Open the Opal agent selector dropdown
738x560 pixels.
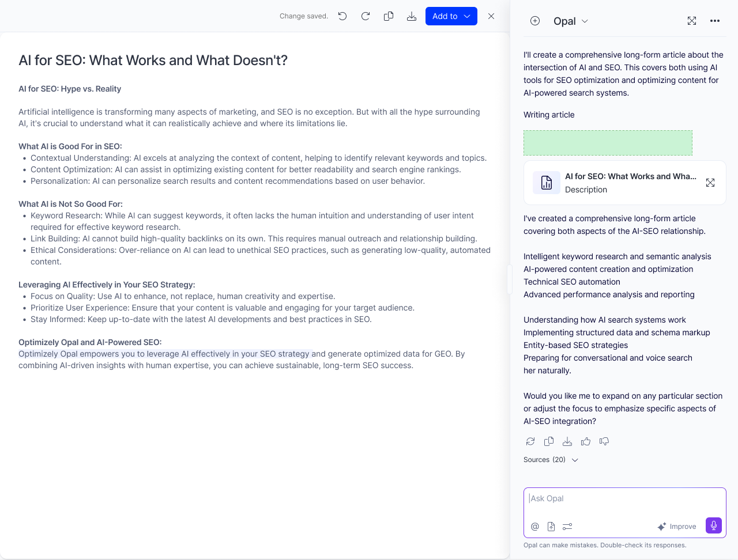click(x=571, y=21)
